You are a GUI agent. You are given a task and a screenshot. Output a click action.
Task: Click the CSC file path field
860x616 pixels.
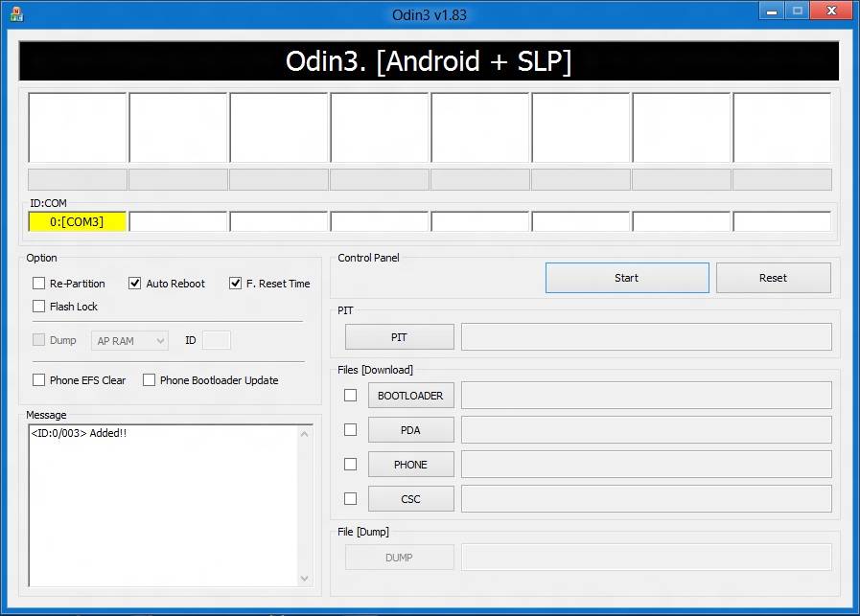pyautogui.click(x=646, y=499)
